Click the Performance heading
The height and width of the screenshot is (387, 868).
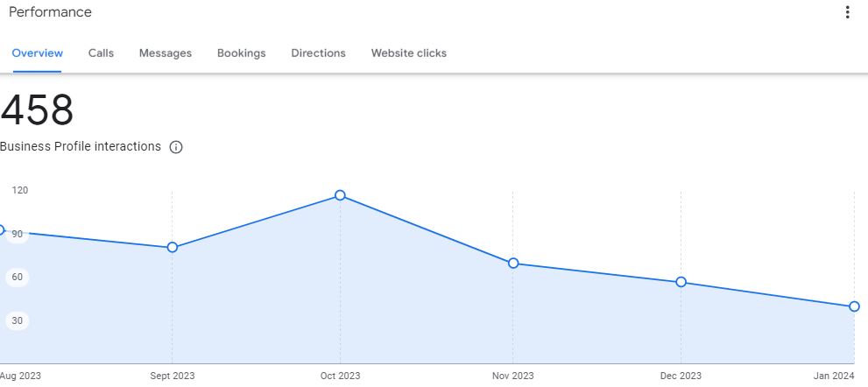point(50,12)
